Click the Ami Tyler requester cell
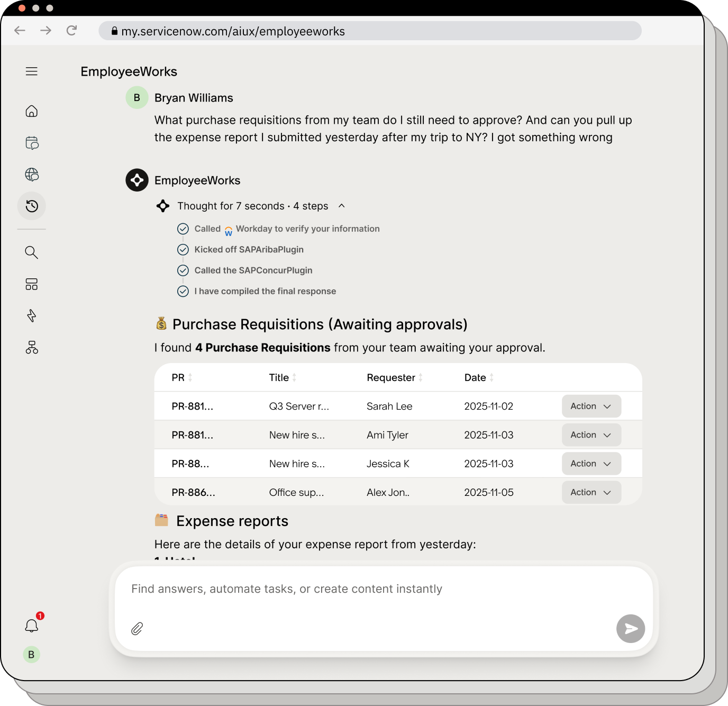728x706 pixels. point(387,435)
